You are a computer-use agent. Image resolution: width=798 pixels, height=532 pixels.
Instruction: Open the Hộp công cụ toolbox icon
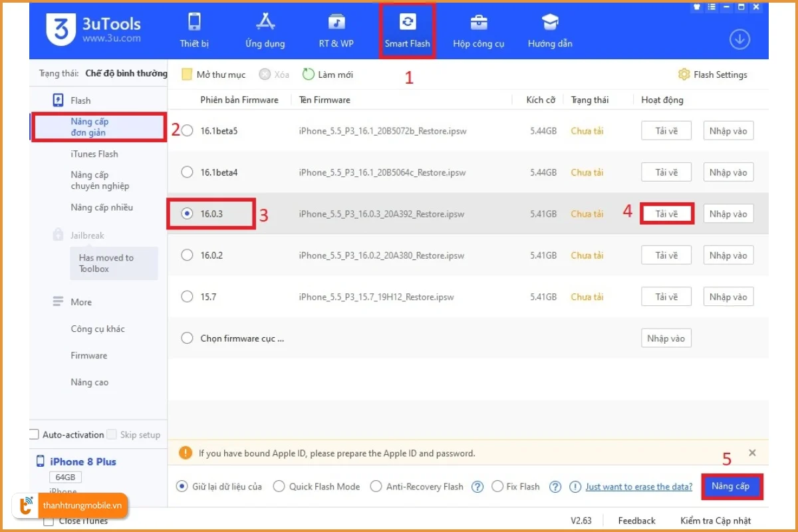coord(478,23)
